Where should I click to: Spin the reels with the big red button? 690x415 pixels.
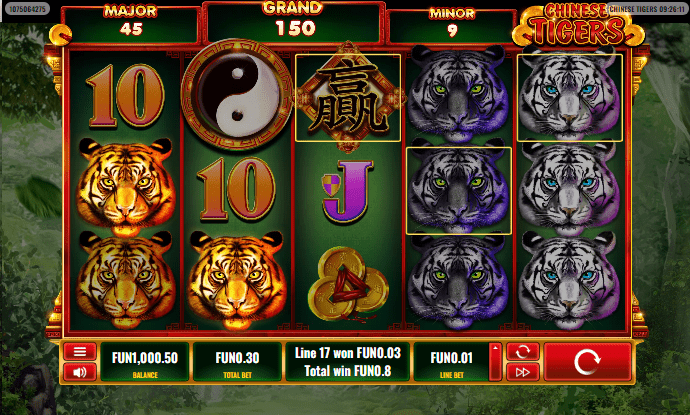pos(587,362)
